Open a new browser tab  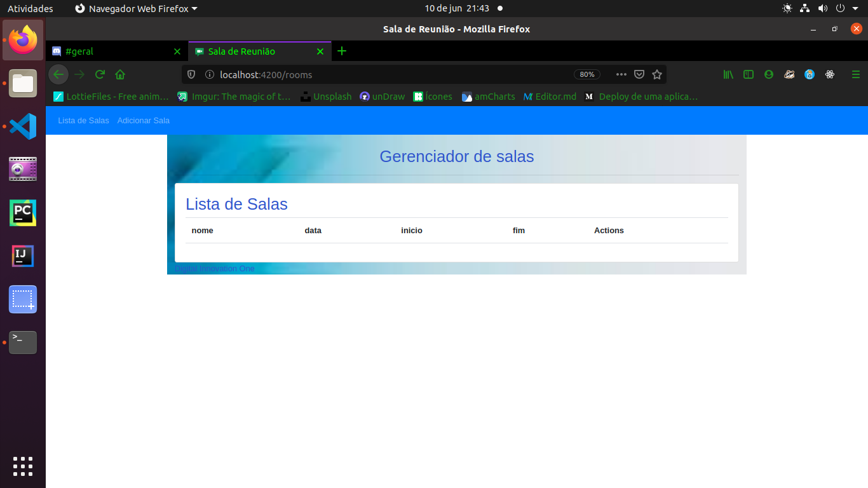tap(342, 51)
